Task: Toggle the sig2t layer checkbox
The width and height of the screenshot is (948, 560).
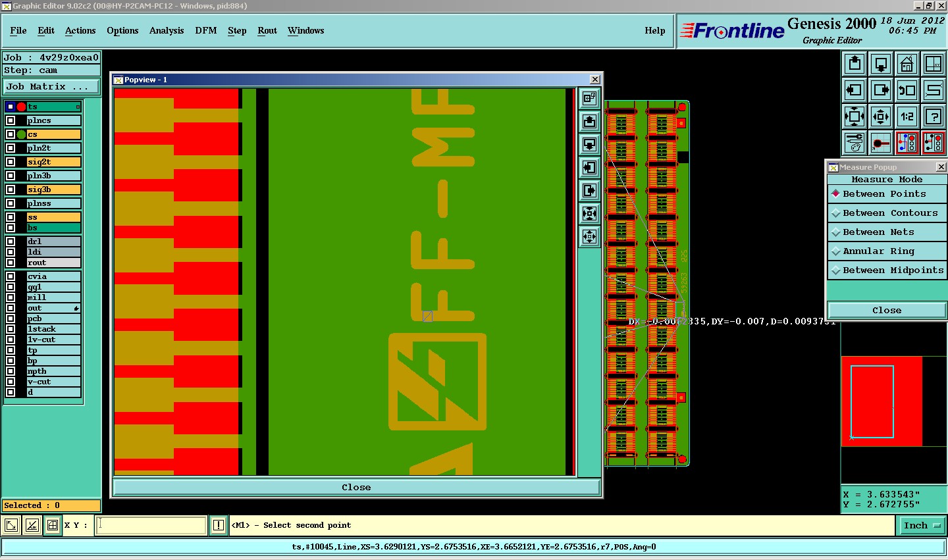Action: (11, 162)
